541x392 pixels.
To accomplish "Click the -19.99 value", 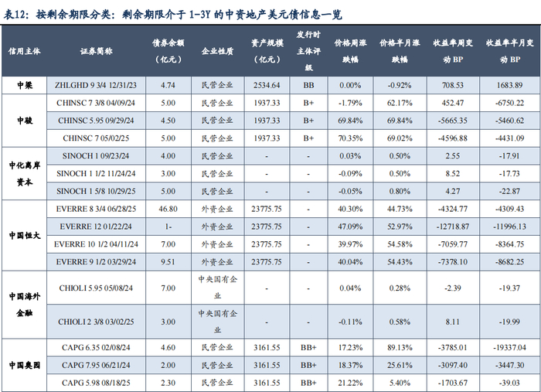I will [x=509, y=322].
